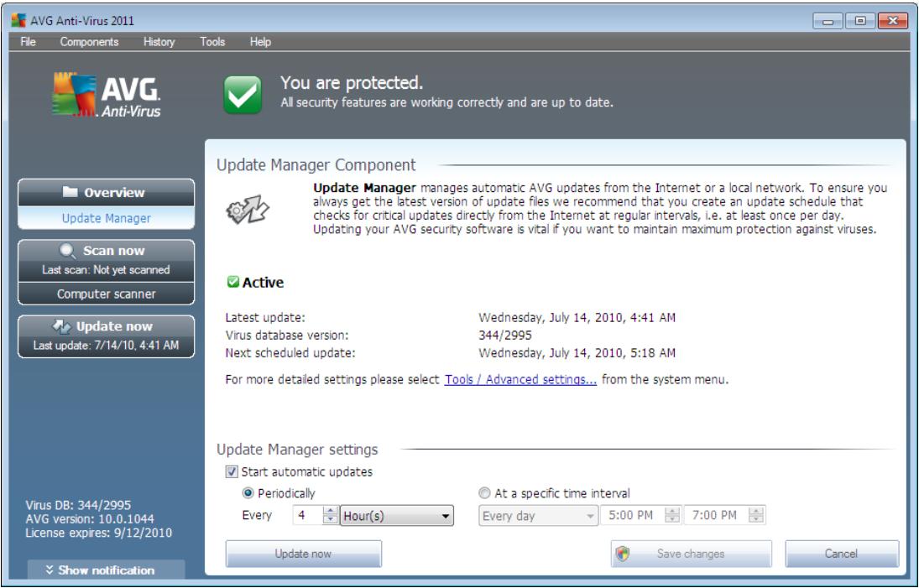
Task: Open the Components menu
Action: point(89,42)
